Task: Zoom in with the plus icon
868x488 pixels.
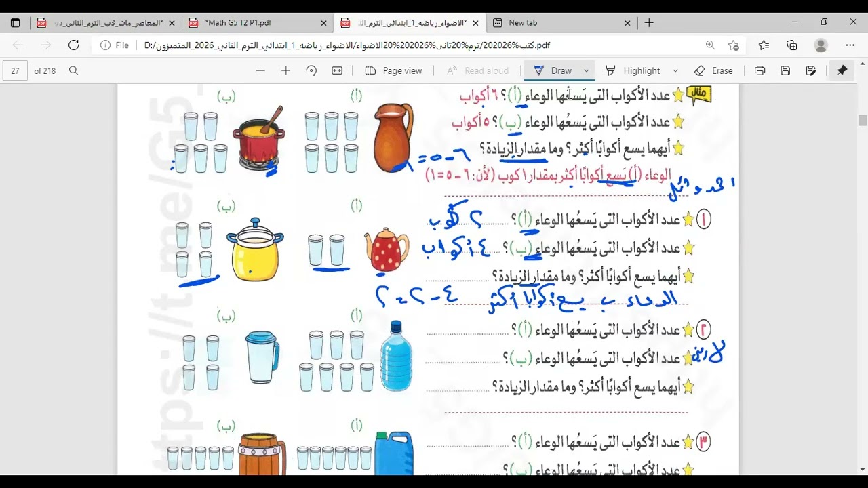Action: [x=285, y=70]
